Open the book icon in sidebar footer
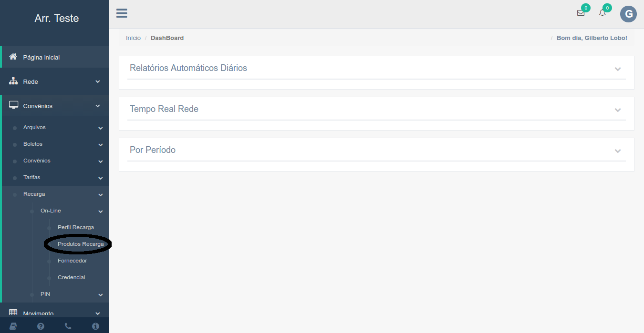This screenshot has width=644, height=333. click(13, 326)
